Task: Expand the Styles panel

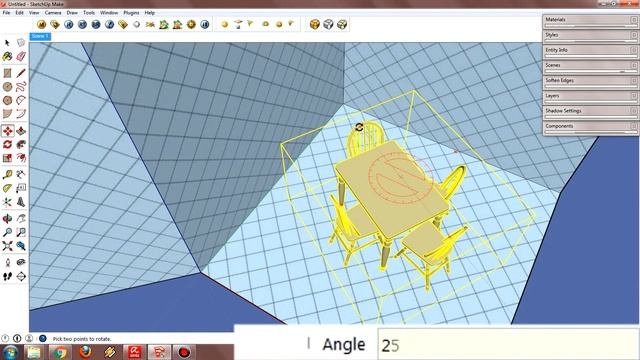Action: click(590, 36)
